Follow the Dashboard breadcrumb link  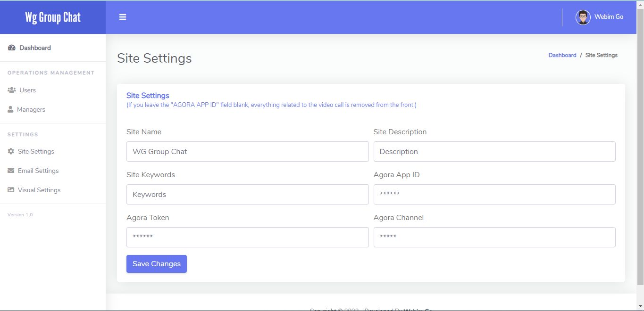click(x=562, y=55)
